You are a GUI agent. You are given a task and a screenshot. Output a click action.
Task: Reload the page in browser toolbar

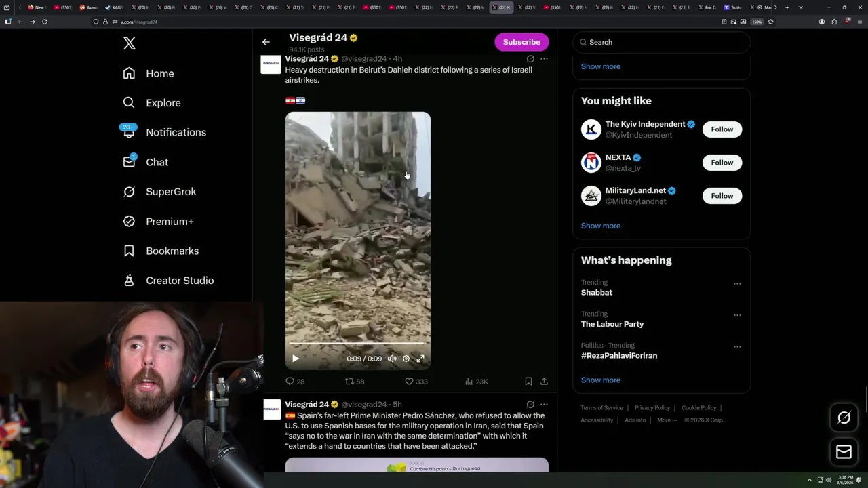coord(45,22)
